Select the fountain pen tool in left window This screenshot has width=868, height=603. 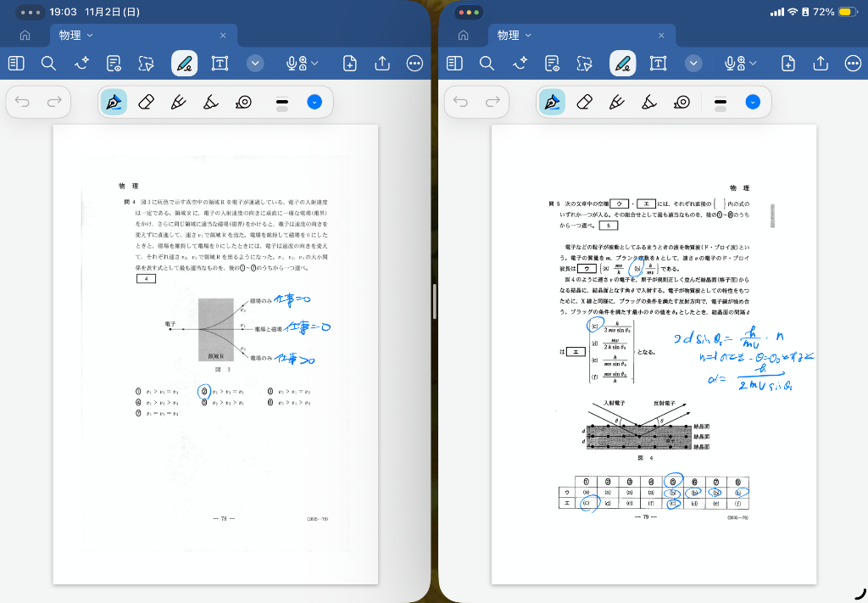113,103
